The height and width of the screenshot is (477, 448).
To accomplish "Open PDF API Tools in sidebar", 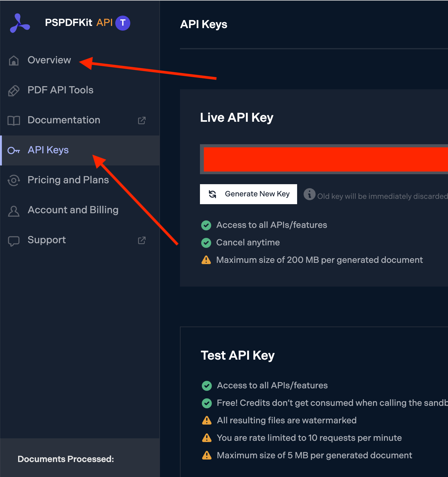I will click(60, 90).
